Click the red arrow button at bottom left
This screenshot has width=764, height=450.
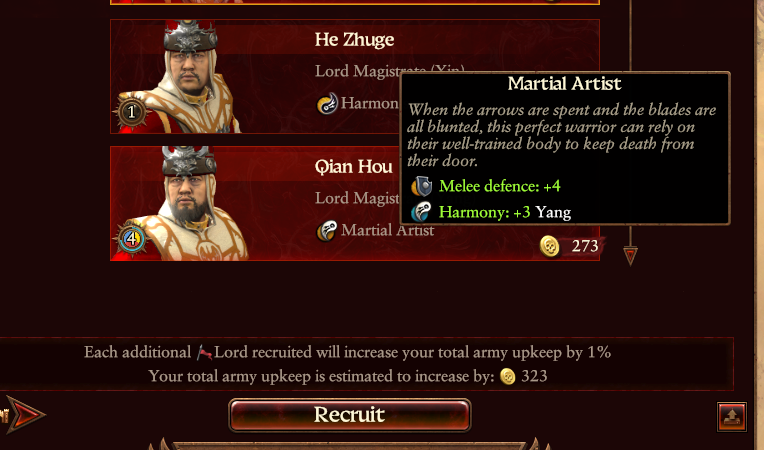point(25,415)
